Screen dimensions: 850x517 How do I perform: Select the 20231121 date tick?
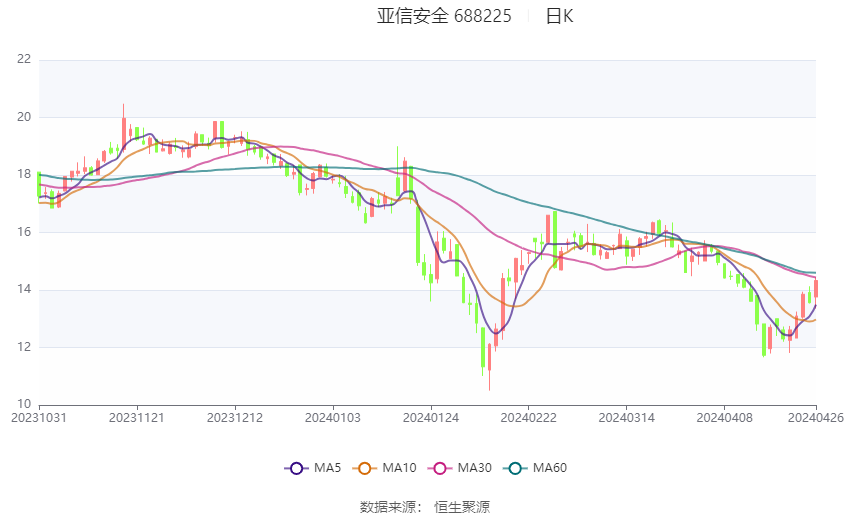pyautogui.click(x=137, y=418)
